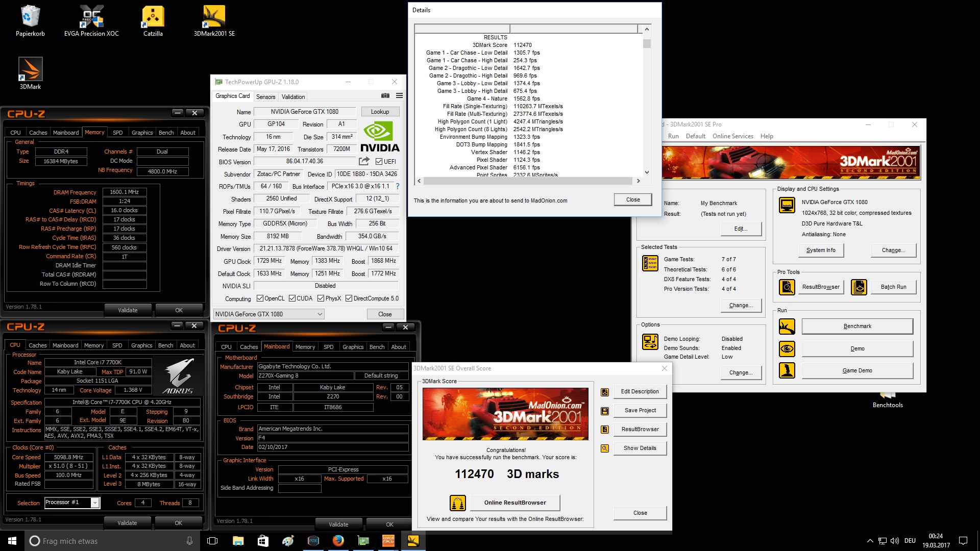Image resolution: width=980 pixels, height=551 pixels.
Task: Open SPD tab in top CPU-Z window
Action: point(117,133)
